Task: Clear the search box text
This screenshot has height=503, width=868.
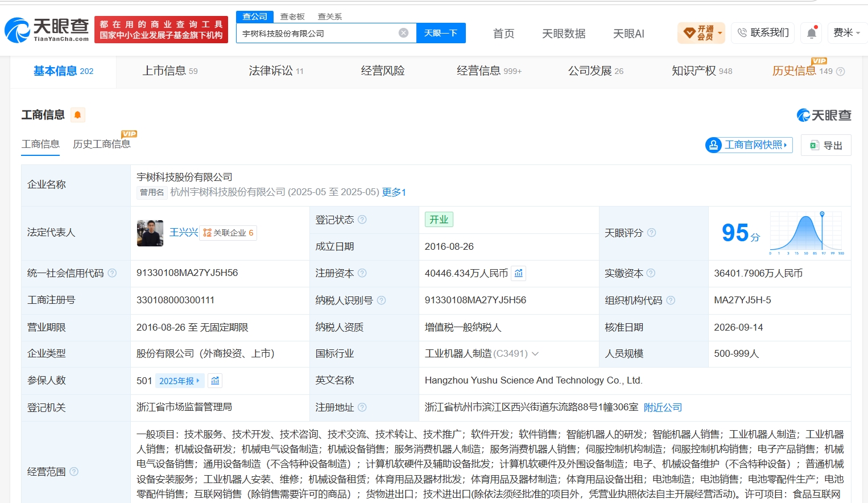Action: point(403,33)
